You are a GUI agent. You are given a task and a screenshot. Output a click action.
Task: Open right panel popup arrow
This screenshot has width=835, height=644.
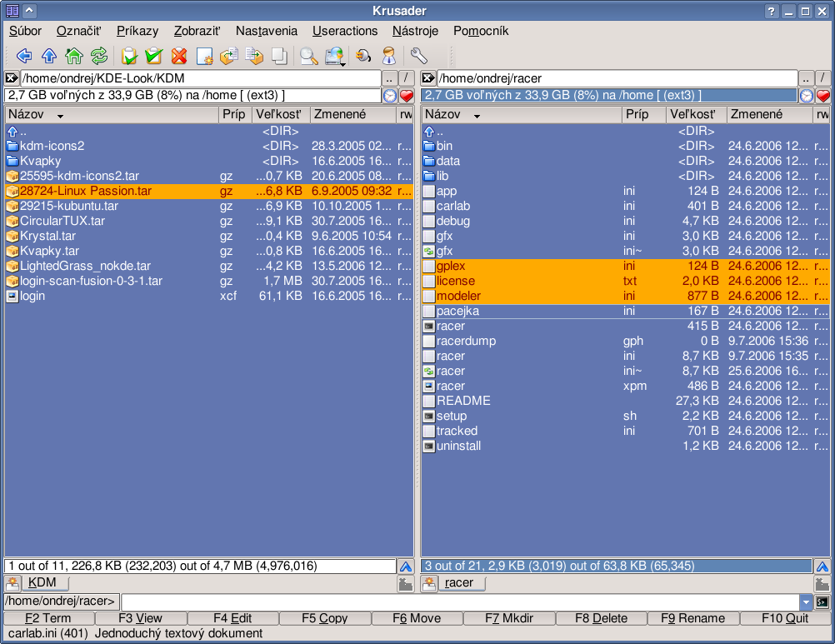pyautogui.click(x=822, y=567)
